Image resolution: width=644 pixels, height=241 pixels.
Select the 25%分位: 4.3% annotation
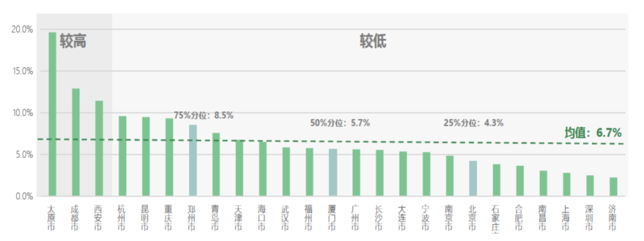click(473, 123)
